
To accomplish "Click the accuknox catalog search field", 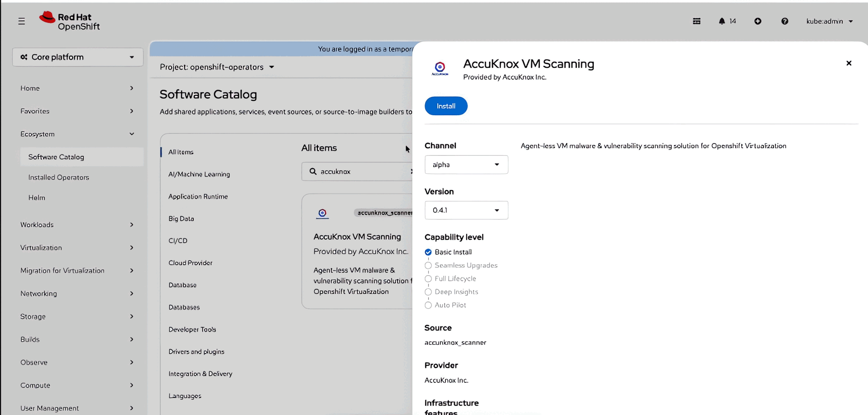I will (x=357, y=172).
